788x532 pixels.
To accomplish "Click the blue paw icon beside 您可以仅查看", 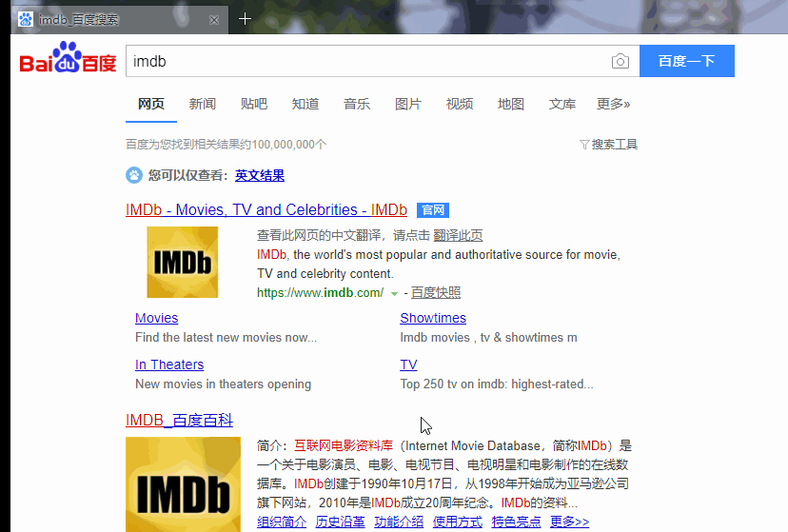I will [x=134, y=175].
